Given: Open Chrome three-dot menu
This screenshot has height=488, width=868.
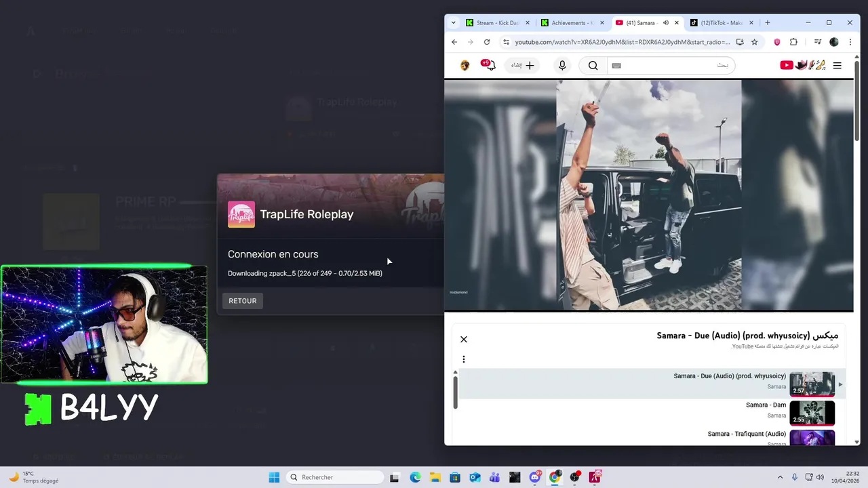Looking at the screenshot, I should pyautogui.click(x=850, y=42).
